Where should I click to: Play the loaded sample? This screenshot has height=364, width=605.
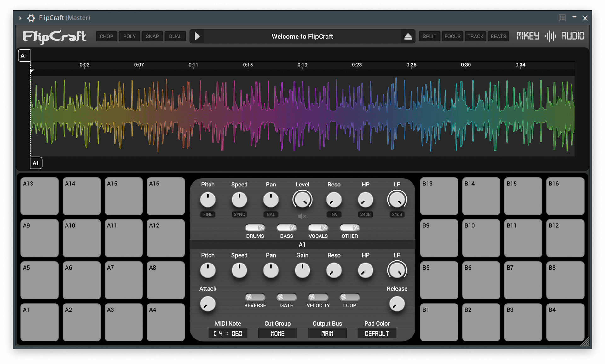pos(197,36)
